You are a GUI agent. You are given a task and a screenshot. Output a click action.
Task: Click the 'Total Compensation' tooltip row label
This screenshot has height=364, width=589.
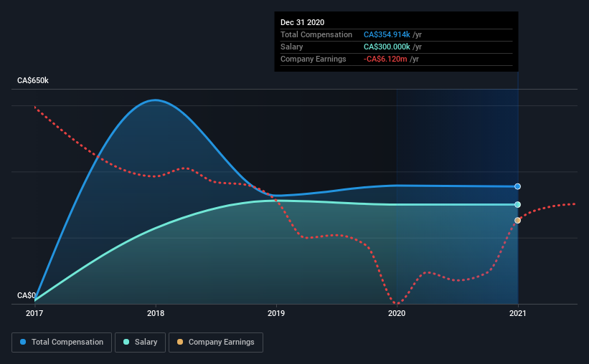coord(316,34)
